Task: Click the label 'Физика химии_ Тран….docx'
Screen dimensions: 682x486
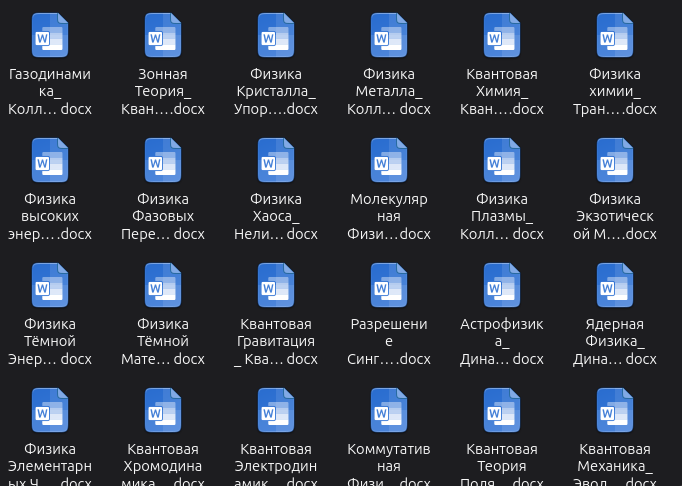Action: click(615, 91)
